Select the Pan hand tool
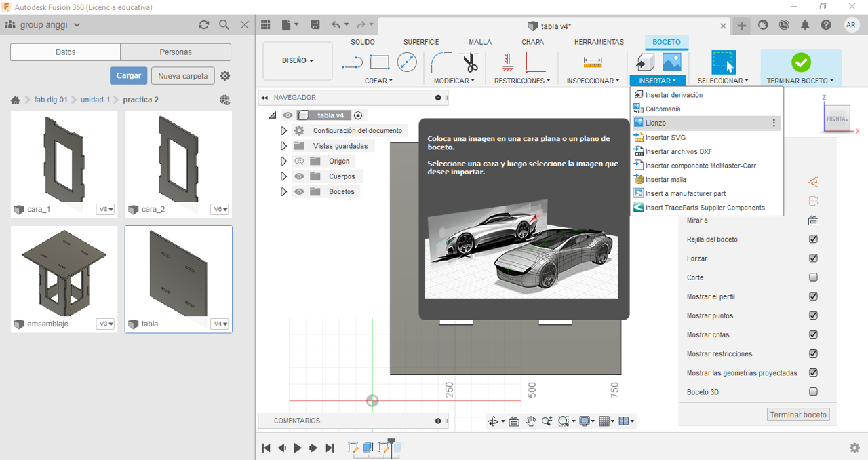Viewport: 868px width, 460px height. (530, 421)
